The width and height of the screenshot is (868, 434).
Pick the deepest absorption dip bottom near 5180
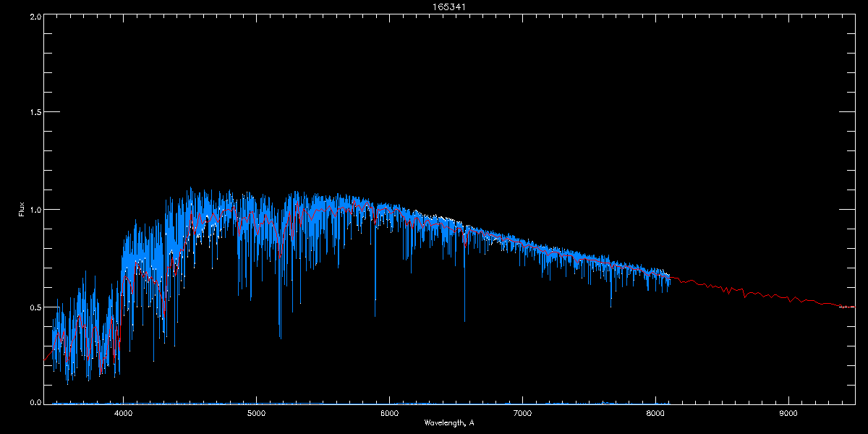pos(280,337)
